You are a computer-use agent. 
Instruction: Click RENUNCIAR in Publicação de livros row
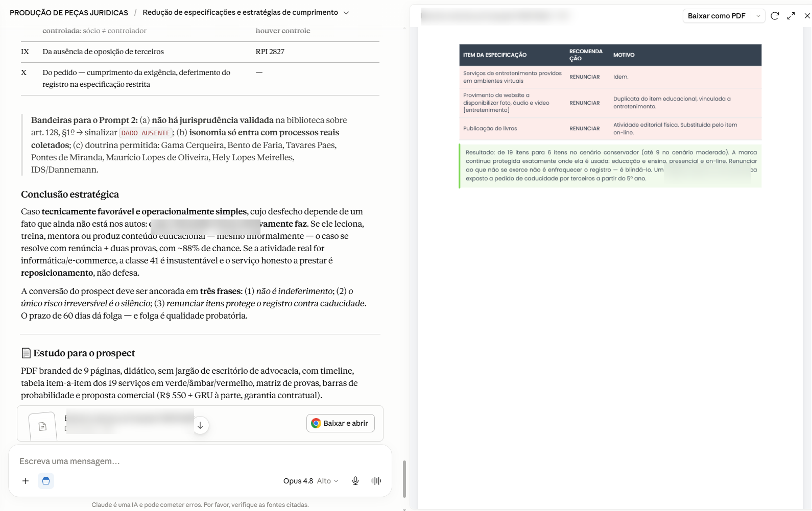point(585,129)
